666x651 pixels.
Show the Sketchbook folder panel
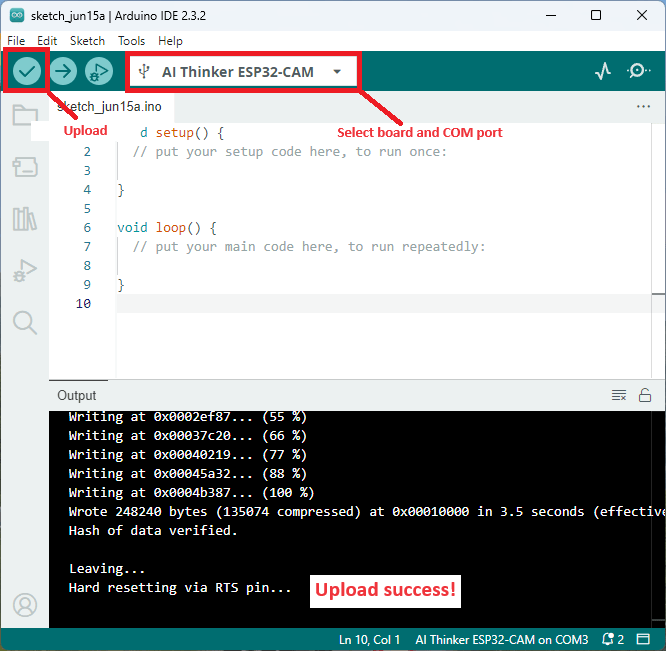coord(25,115)
